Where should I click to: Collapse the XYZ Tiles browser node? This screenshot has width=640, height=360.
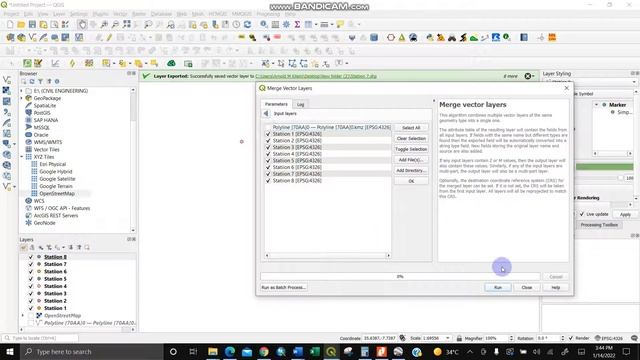point(22,157)
